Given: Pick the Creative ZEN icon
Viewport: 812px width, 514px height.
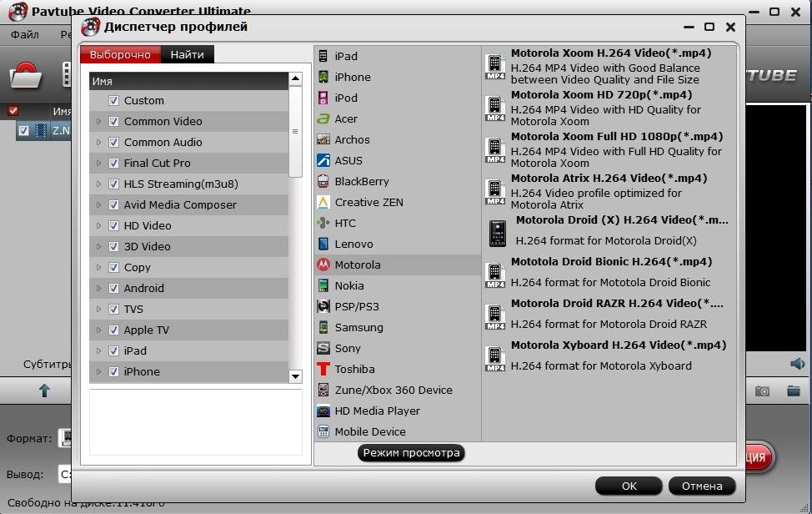Looking at the screenshot, I should (x=323, y=202).
